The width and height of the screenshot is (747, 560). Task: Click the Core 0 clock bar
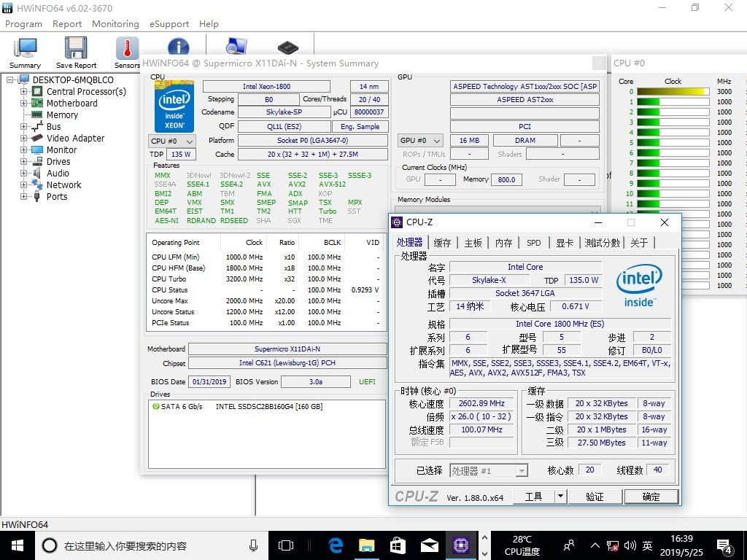(x=673, y=91)
